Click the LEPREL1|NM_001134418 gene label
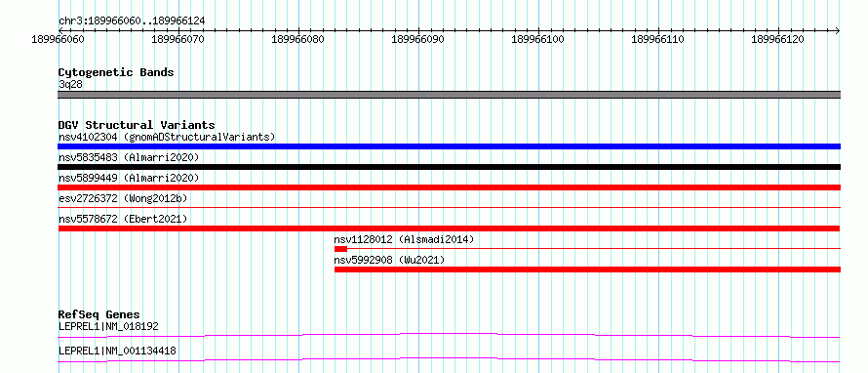 point(118,351)
